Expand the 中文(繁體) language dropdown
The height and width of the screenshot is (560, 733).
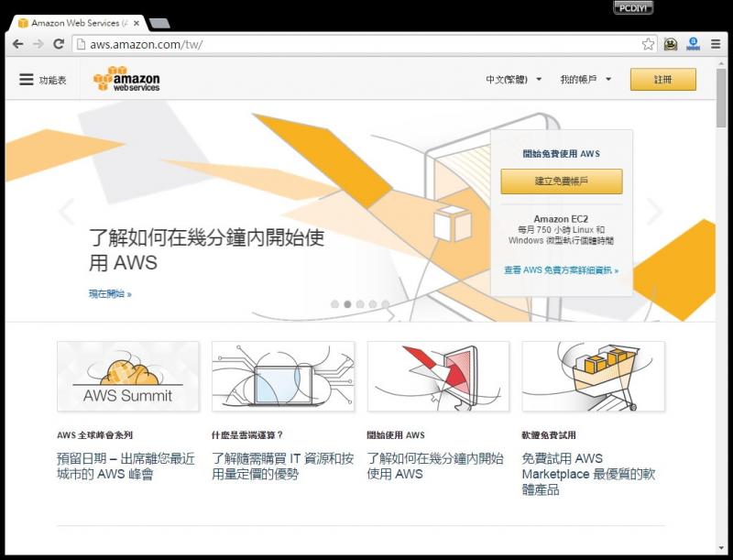(514, 80)
